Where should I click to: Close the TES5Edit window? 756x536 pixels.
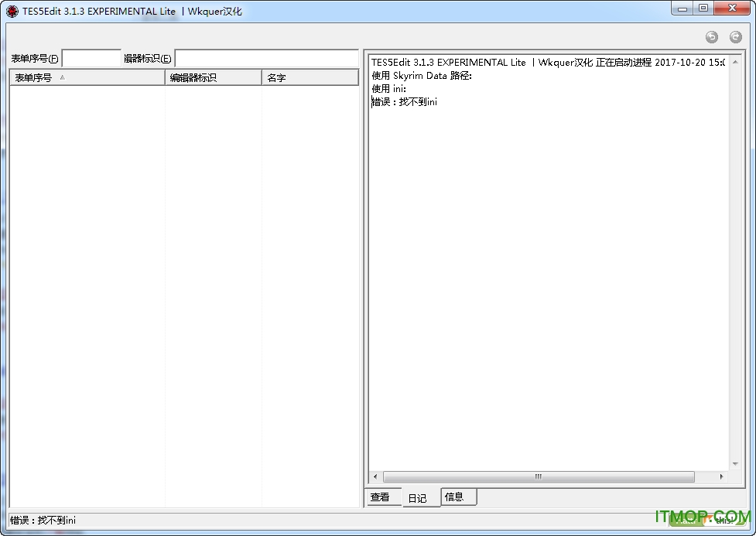732,9
